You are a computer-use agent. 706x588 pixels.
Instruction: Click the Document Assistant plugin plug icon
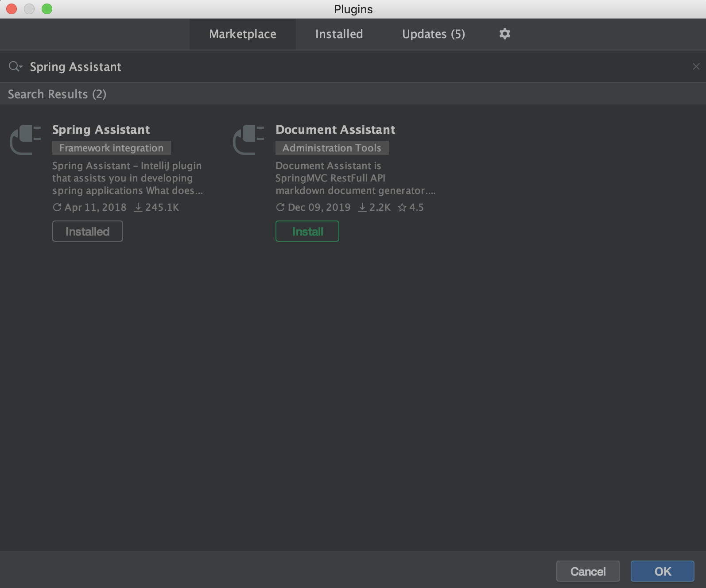point(249,139)
